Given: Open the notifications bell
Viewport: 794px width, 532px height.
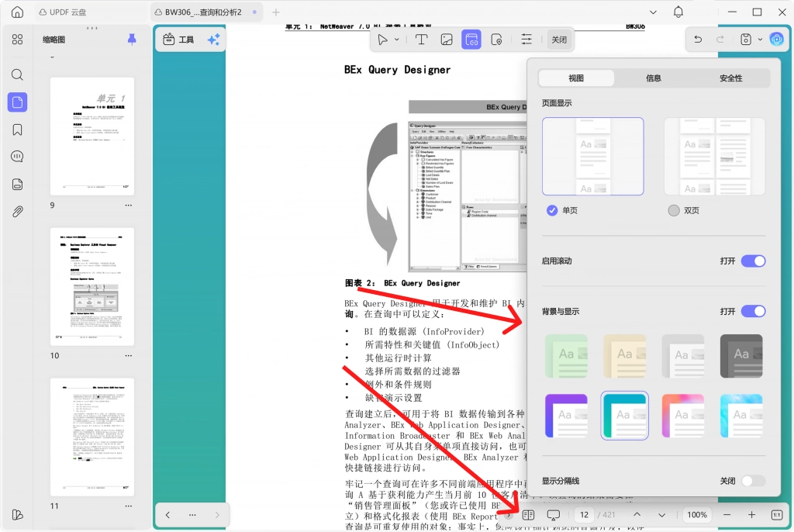Looking at the screenshot, I should 678,12.
